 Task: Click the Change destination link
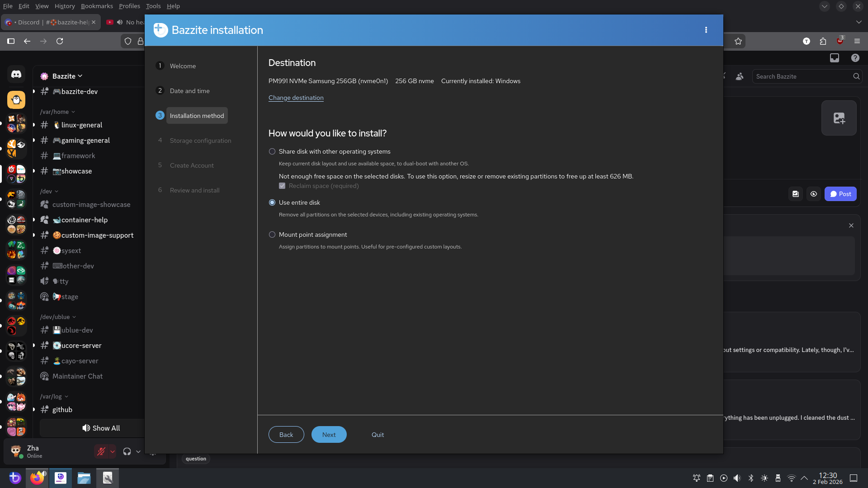point(296,98)
